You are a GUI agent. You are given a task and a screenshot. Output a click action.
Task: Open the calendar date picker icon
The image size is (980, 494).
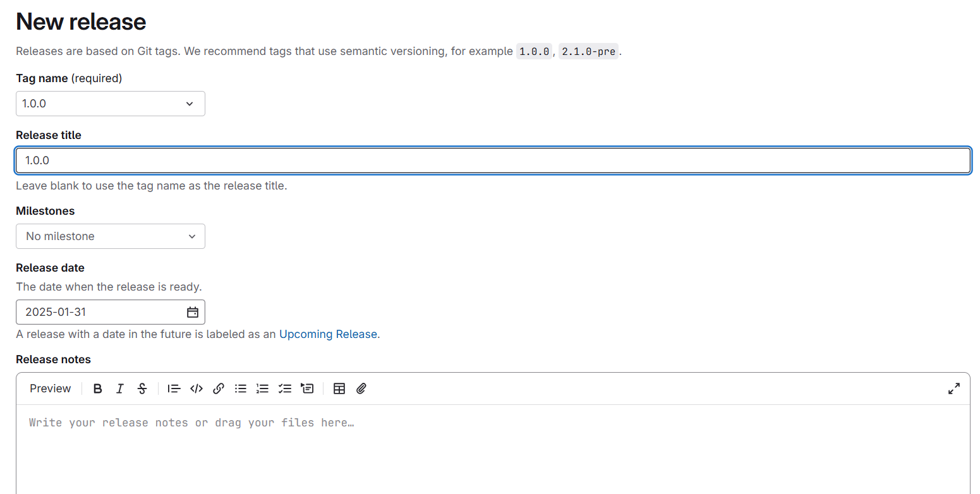click(193, 312)
